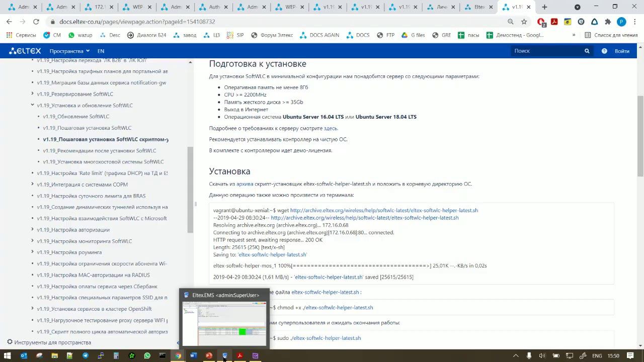
Task: Open Adobe Acrobat from the taskbar
Action: click(240, 356)
